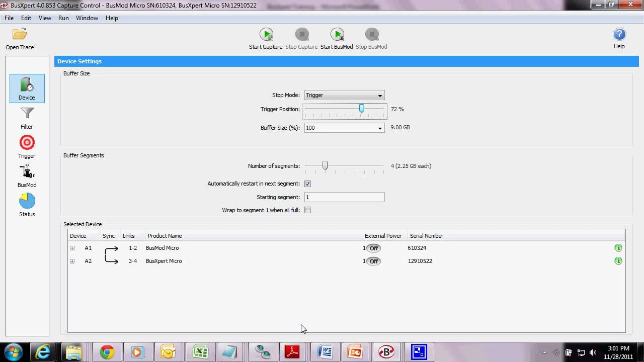Click the Product Name column header
Screen dimensions: 644x362
254,236
